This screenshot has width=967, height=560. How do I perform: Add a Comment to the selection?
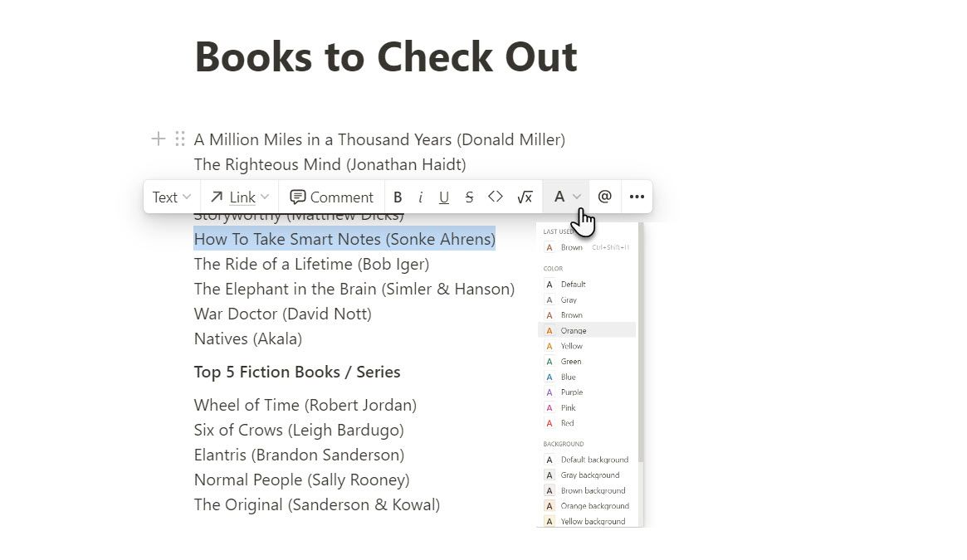(x=332, y=197)
